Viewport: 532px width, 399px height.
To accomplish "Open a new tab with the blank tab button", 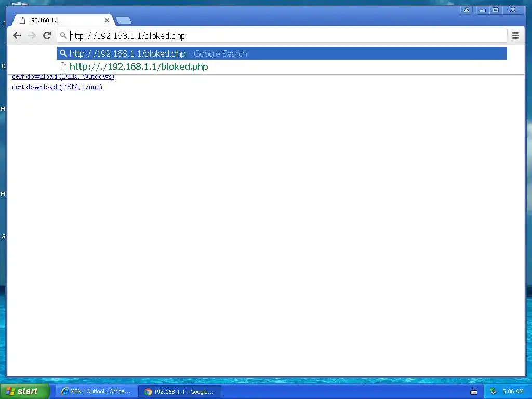I will point(124,21).
